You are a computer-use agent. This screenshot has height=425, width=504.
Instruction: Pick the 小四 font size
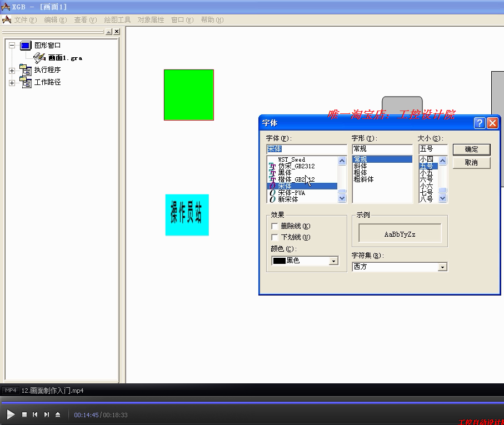pos(427,159)
